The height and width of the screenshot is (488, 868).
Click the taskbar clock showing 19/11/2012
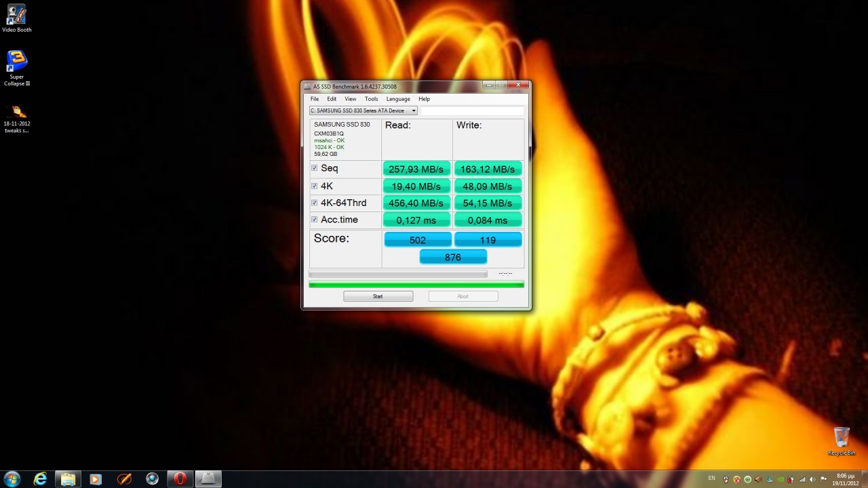point(845,479)
